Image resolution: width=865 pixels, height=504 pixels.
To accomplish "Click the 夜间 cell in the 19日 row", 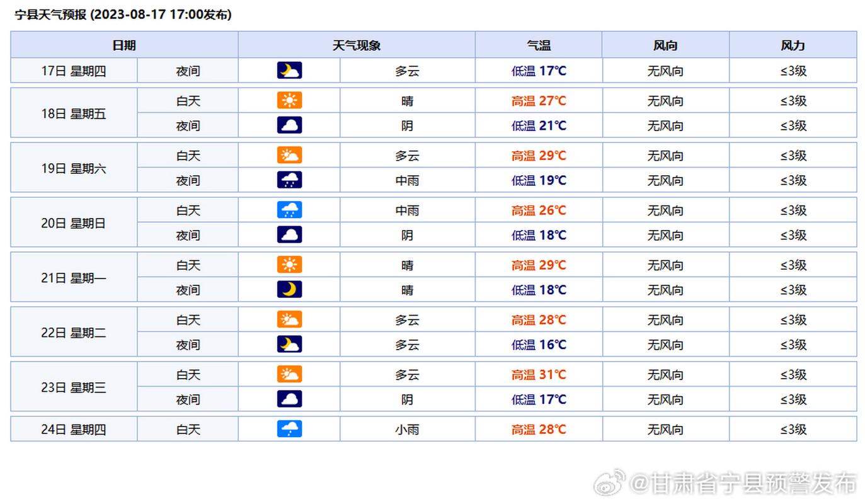I will (x=188, y=180).
